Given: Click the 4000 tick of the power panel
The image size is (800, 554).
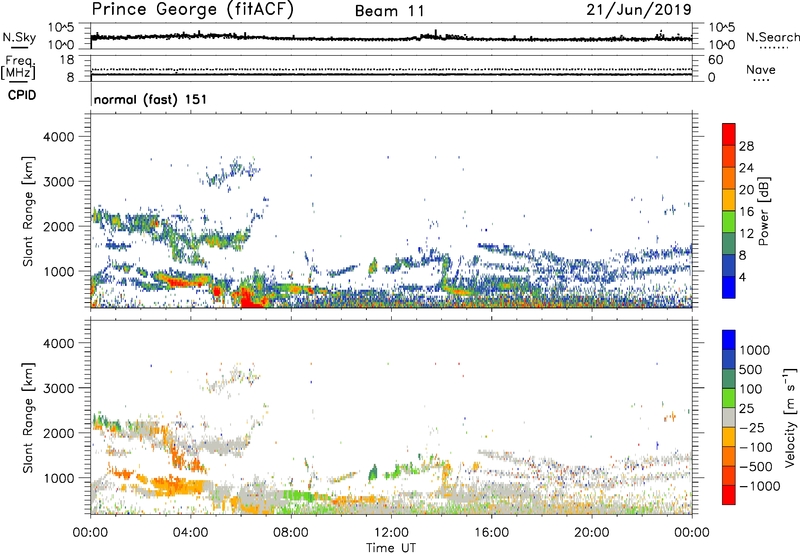Looking at the screenshot, I should click(58, 137).
